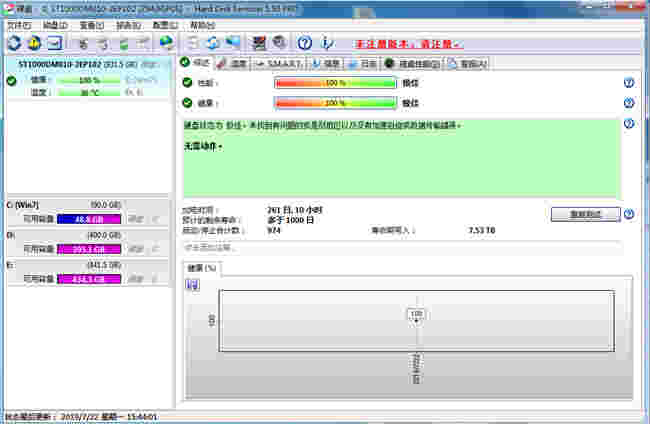
Task: Switch to the 磁盘性能 tab
Action: (413, 63)
